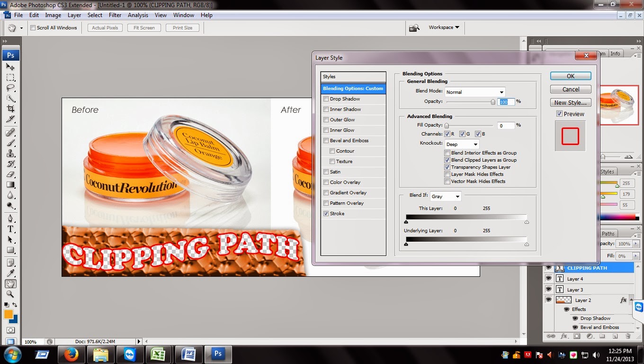
Task: Enable the Inner Shadow style checkbox
Action: click(x=326, y=109)
